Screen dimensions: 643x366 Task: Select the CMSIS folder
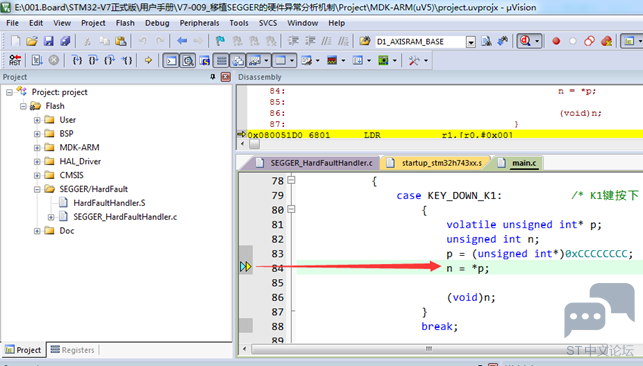tap(71, 175)
